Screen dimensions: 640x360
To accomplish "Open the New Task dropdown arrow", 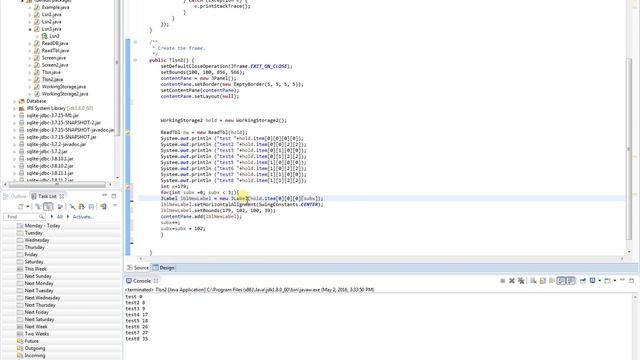I will 27,207.
